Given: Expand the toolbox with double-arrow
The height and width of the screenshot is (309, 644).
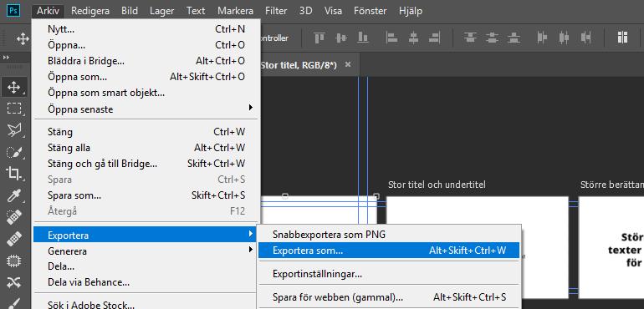Looking at the screenshot, I should click(6, 58).
